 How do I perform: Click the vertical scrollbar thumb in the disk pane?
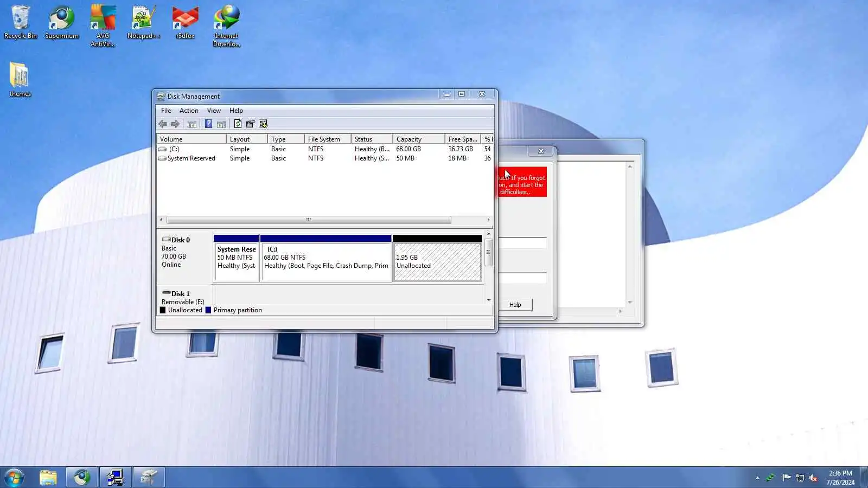(x=489, y=253)
